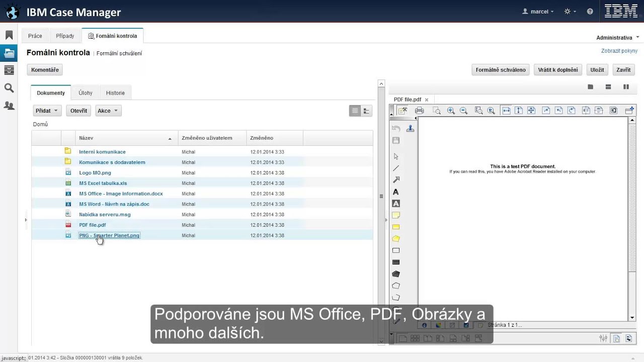Select the sticky note annotation tool
Image resolution: width=644 pixels, height=362 pixels.
click(x=396, y=215)
